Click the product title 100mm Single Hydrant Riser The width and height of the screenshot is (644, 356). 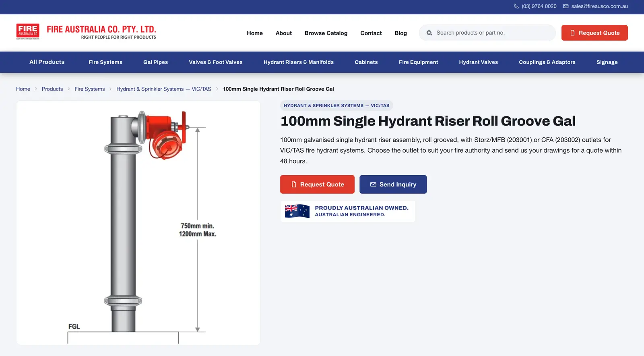(428, 121)
